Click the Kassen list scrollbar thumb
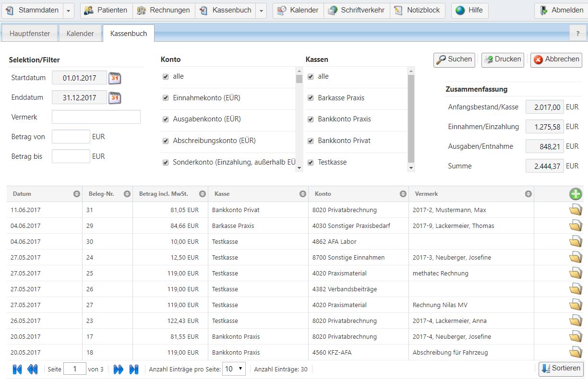Viewport: 588px width, 381px height. [411, 119]
